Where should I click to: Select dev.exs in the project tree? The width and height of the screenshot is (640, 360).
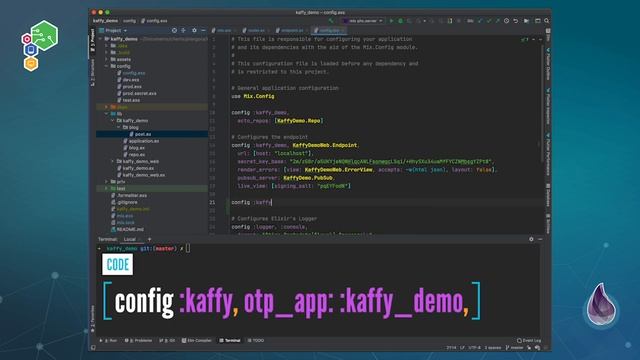click(x=131, y=80)
